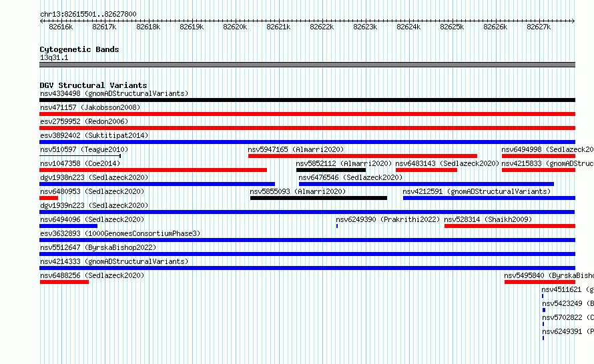This screenshot has height=364, width=594.
Task: Open nsv6488256 (Sedlazeck2020) label
Action: (x=92, y=275)
